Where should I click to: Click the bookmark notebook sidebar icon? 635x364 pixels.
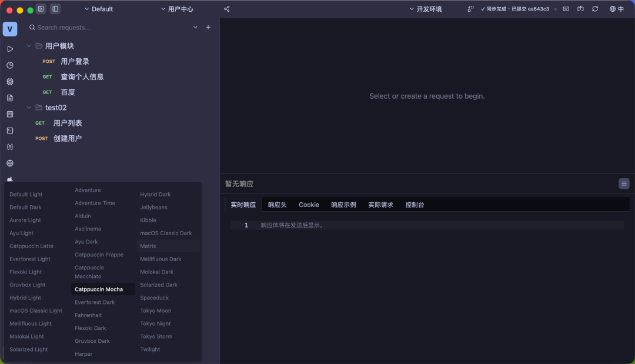click(10, 114)
